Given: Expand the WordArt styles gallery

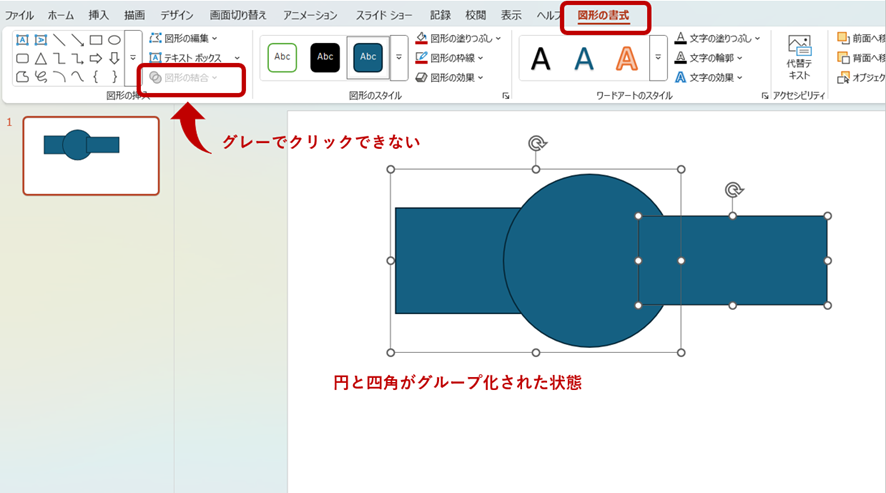Looking at the screenshot, I should [x=657, y=58].
